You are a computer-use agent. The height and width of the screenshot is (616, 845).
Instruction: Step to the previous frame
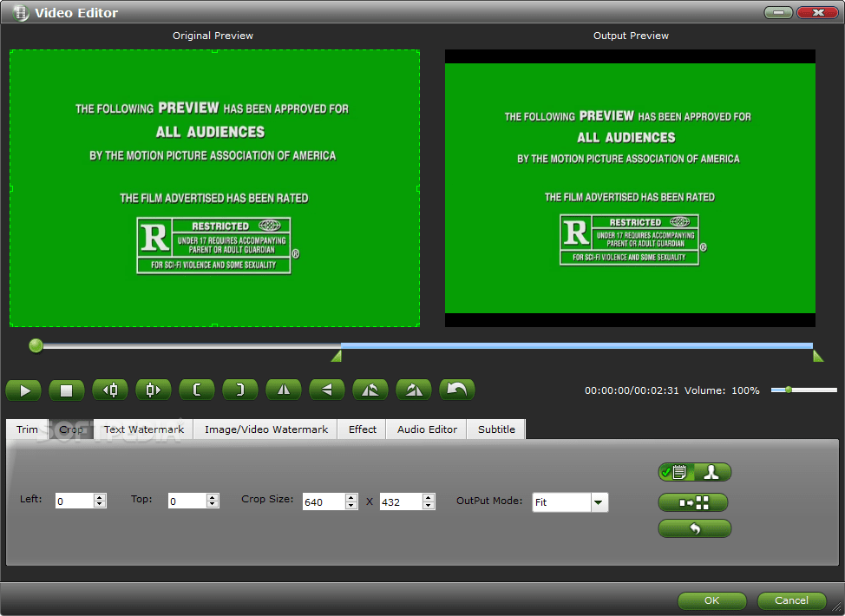110,390
